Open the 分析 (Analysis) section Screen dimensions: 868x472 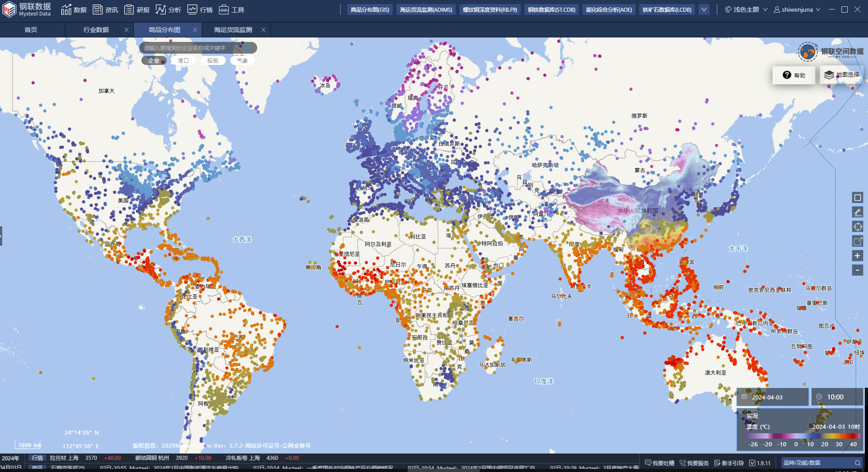click(168, 9)
